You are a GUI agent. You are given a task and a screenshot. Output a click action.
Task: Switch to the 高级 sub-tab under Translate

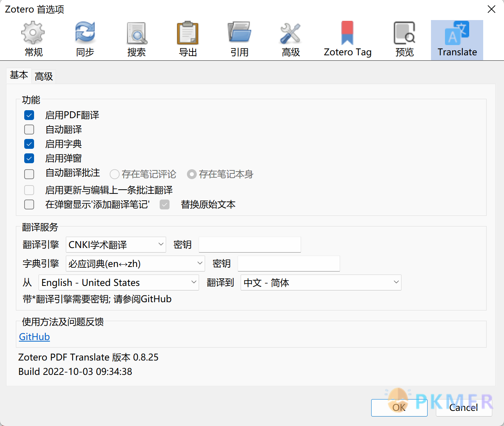click(x=44, y=76)
